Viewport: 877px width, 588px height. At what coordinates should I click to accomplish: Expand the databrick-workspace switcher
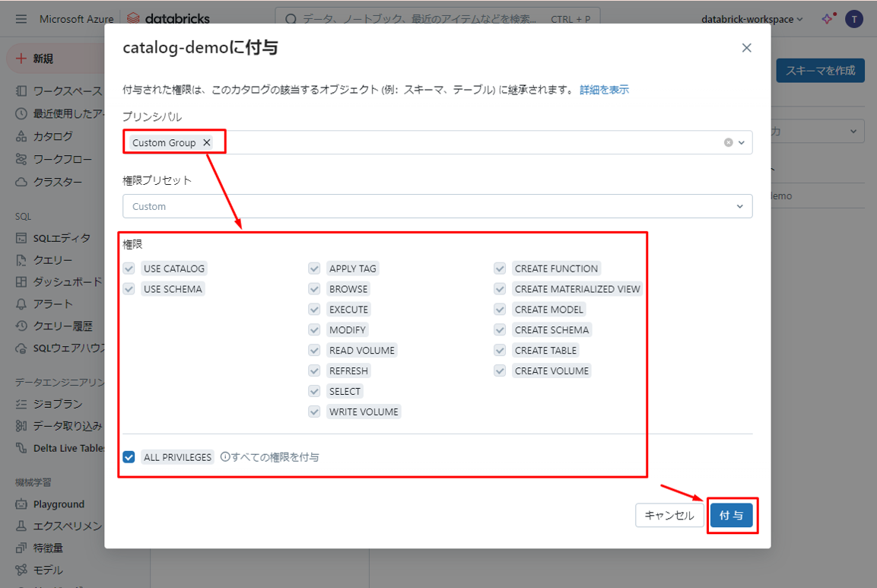tap(751, 19)
